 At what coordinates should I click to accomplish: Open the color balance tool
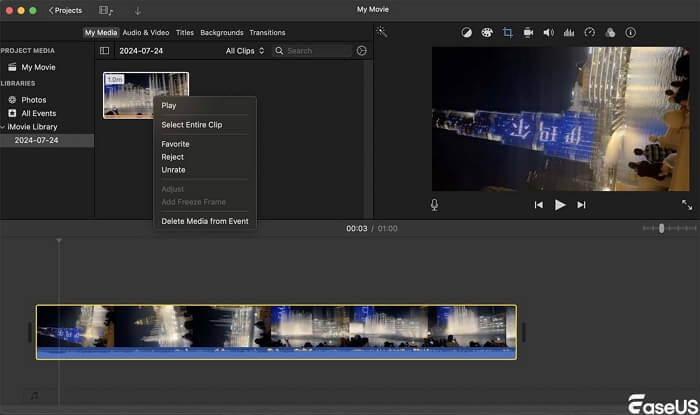tap(466, 32)
